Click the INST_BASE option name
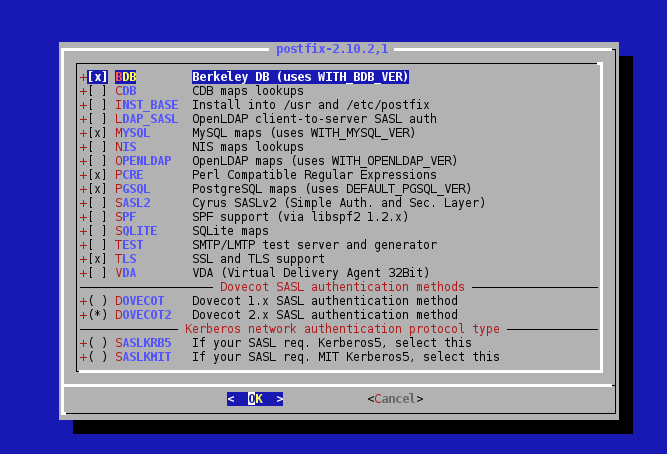667x454 pixels. coord(147,105)
